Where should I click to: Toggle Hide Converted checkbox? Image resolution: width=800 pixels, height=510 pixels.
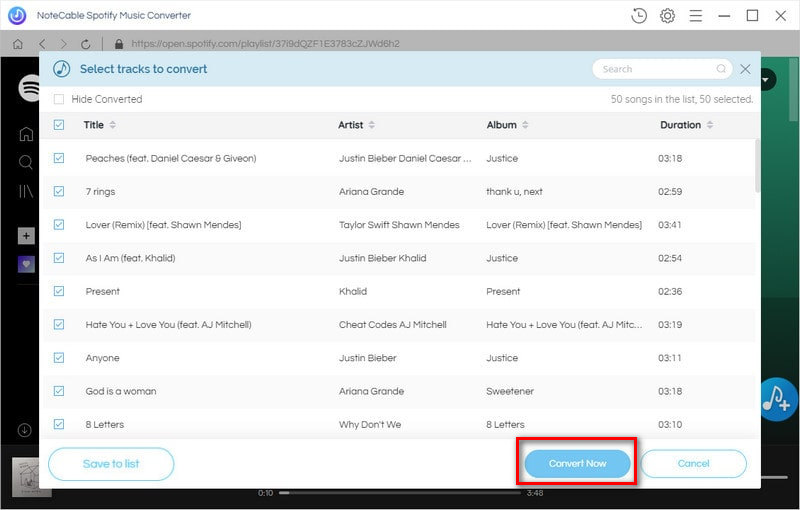point(59,99)
